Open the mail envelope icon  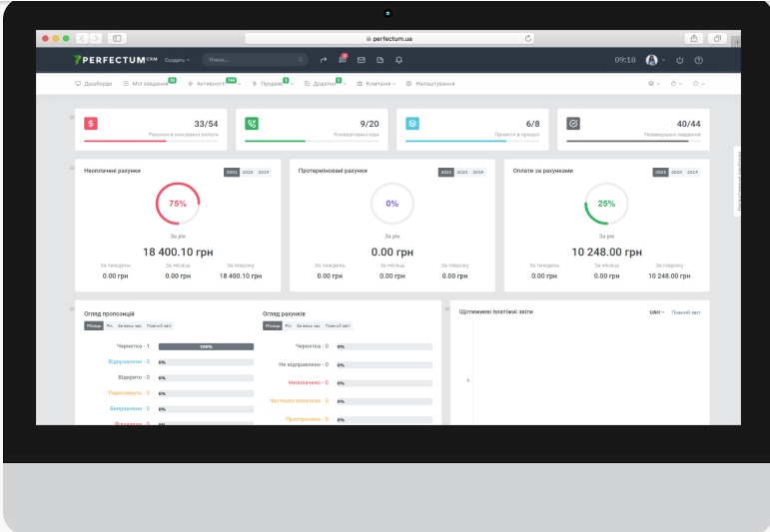[362, 60]
